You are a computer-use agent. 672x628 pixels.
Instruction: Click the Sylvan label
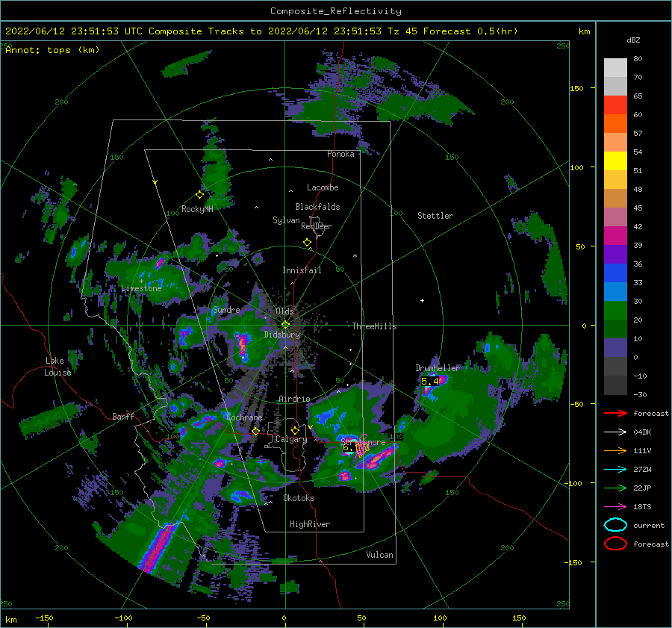[286, 220]
